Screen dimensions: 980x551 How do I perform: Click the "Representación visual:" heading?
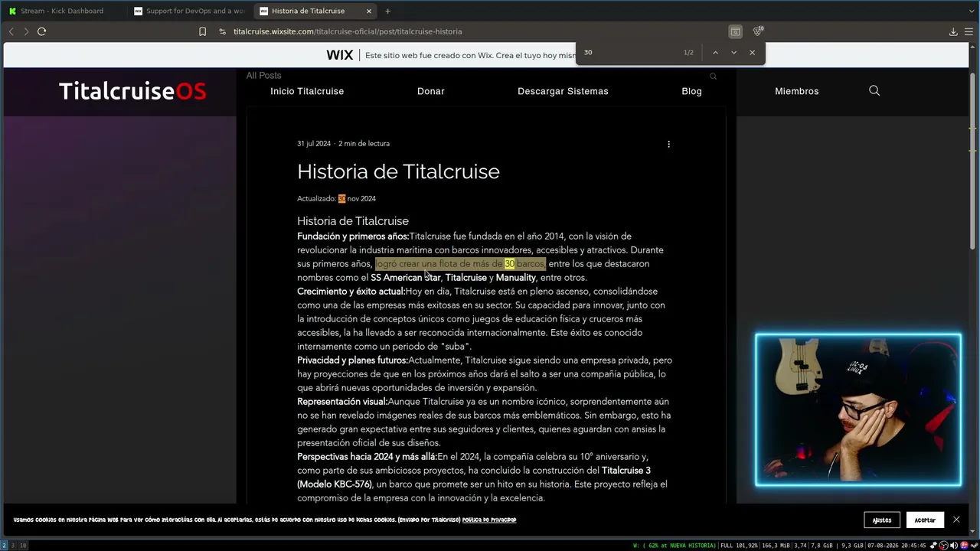point(342,402)
